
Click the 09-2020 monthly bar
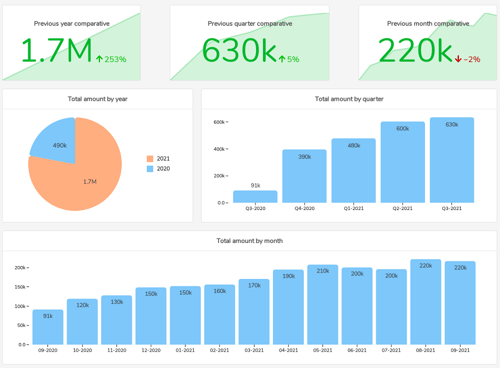click(48, 327)
